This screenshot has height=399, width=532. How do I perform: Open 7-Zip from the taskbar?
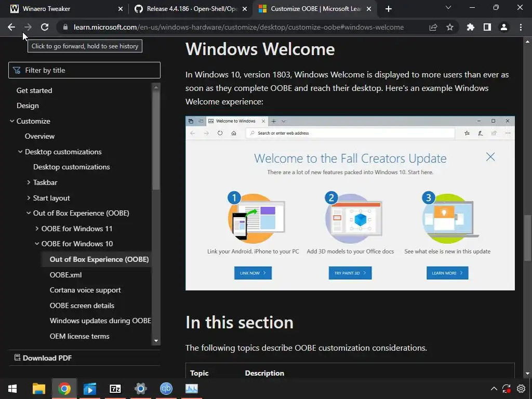(x=115, y=389)
